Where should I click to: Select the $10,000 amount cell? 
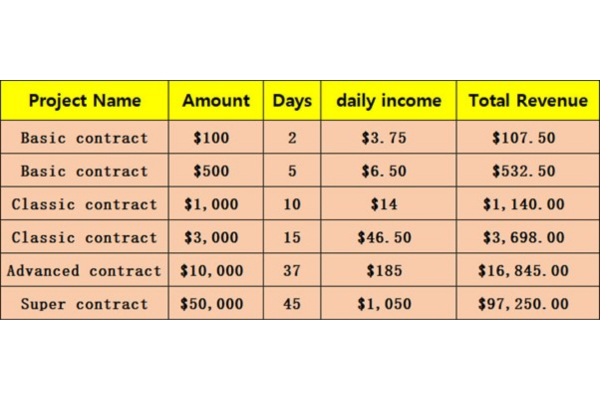coord(216,270)
